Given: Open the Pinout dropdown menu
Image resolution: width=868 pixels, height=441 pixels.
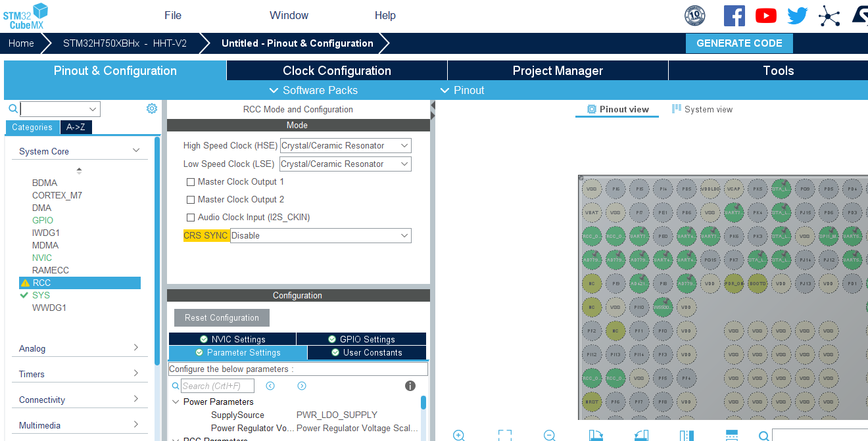Looking at the screenshot, I should point(462,90).
